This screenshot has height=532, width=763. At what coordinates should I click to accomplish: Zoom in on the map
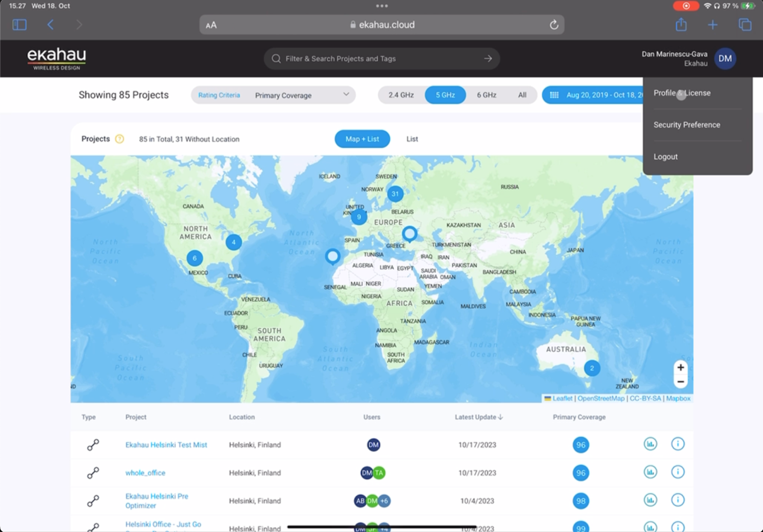(681, 368)
